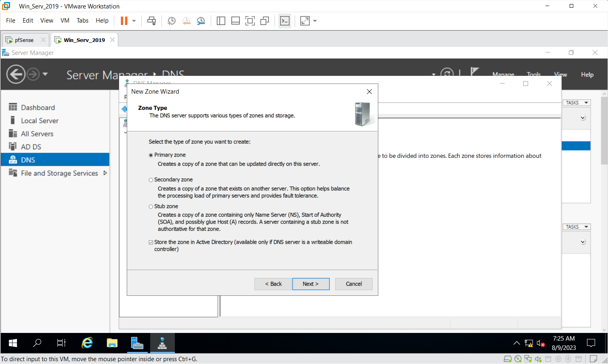Show or hide the VMware library sidebar
Viewport: 608px width, 364px height.
click(221, 21)
